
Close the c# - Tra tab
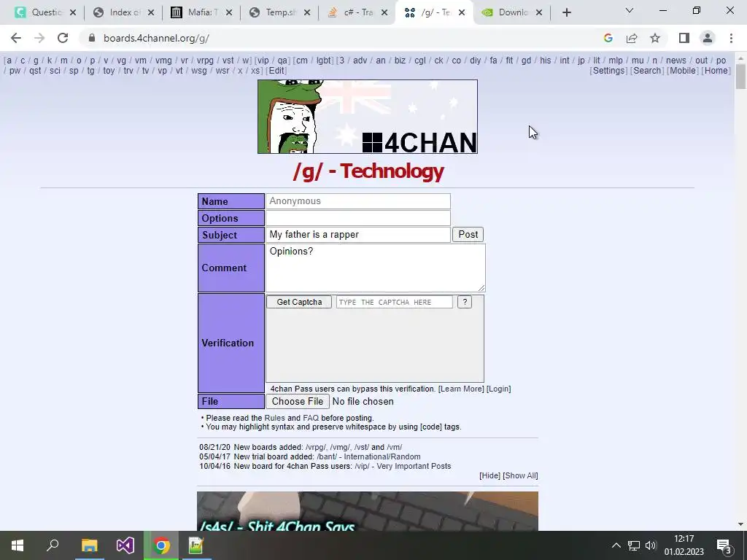pyautogui.click(x=385, y=12)
